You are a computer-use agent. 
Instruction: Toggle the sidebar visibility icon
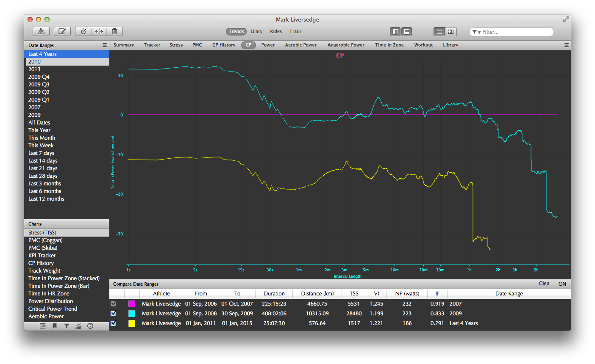[395, 32]
